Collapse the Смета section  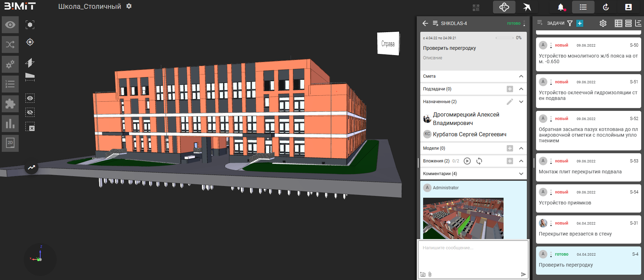coord(521,76)
